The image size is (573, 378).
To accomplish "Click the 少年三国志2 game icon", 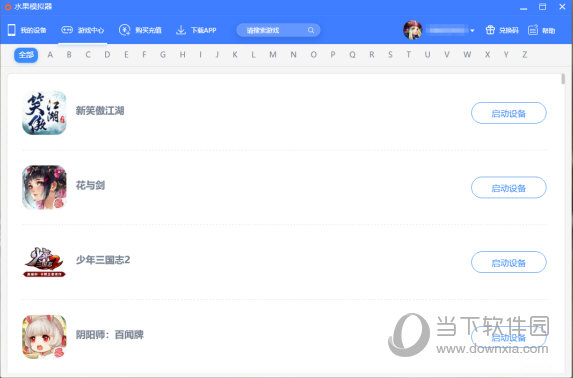I will 44,262.
